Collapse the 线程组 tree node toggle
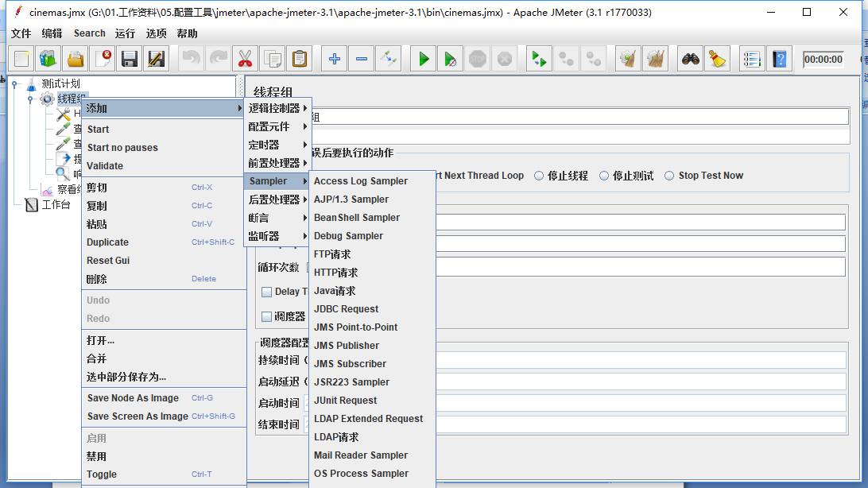The image size is (868, 488). click(30, 99)
